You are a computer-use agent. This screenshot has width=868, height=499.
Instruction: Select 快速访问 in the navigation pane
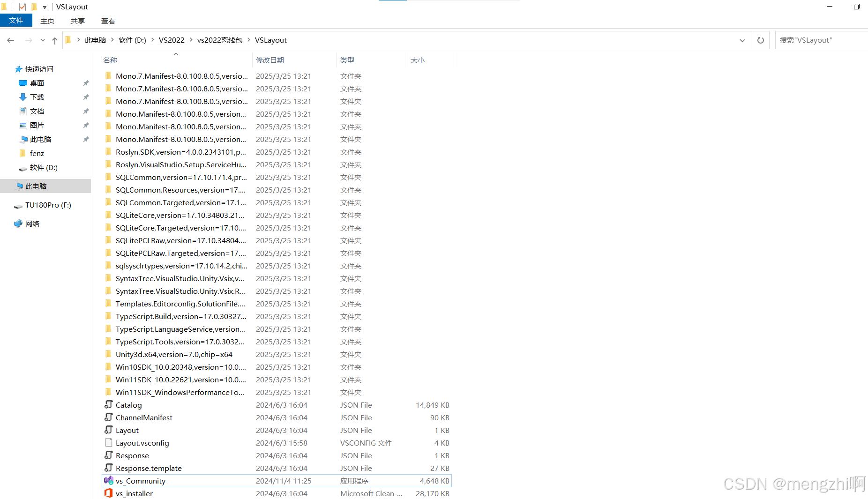(39, 69)
